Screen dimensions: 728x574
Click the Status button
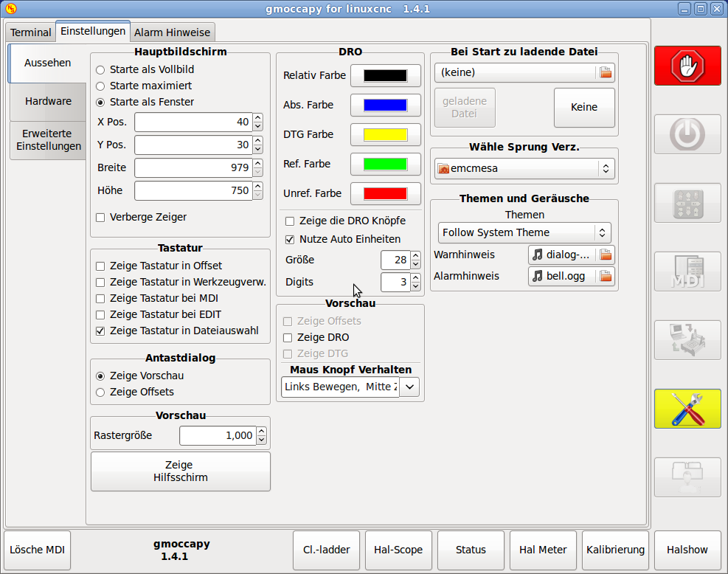471,550
